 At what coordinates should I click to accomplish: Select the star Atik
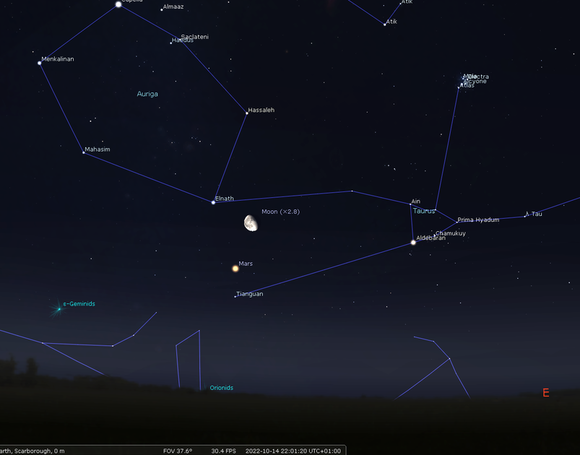[385, 24]
